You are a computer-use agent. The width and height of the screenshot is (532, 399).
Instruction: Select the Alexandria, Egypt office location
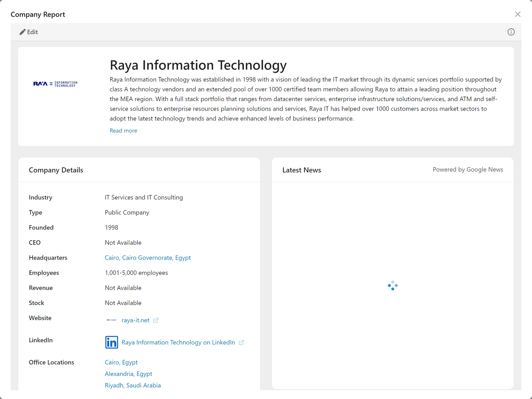click(128, 374)
